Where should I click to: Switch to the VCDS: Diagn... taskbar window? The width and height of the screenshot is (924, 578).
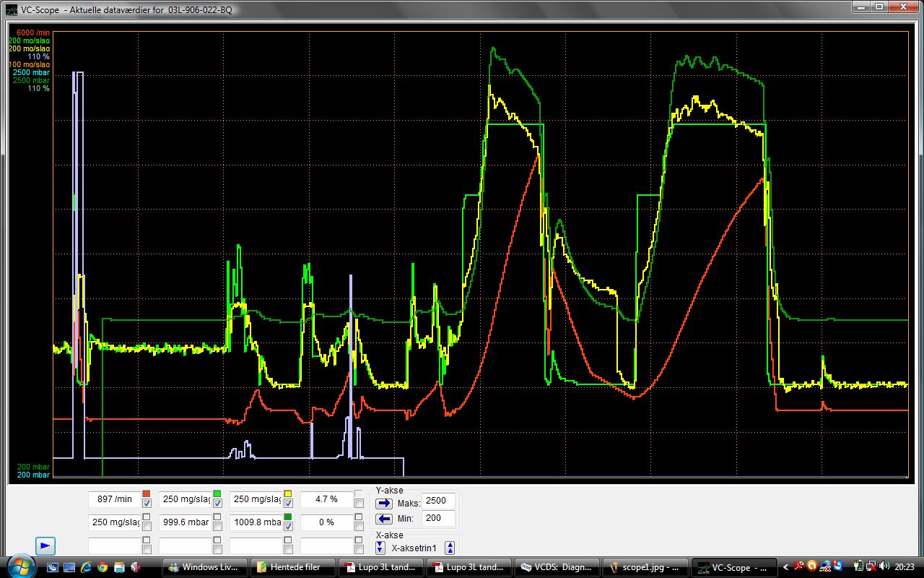pos(559,567)
